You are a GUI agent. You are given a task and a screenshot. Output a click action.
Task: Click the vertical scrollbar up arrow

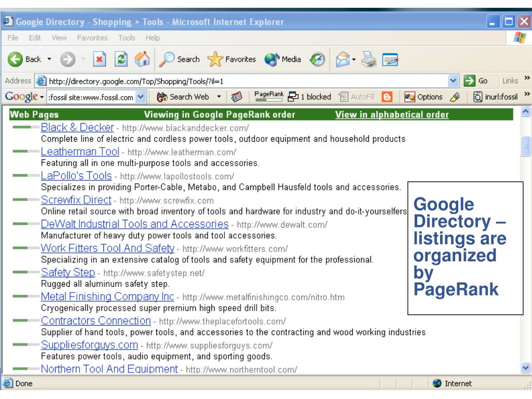(x=526, y=111)
